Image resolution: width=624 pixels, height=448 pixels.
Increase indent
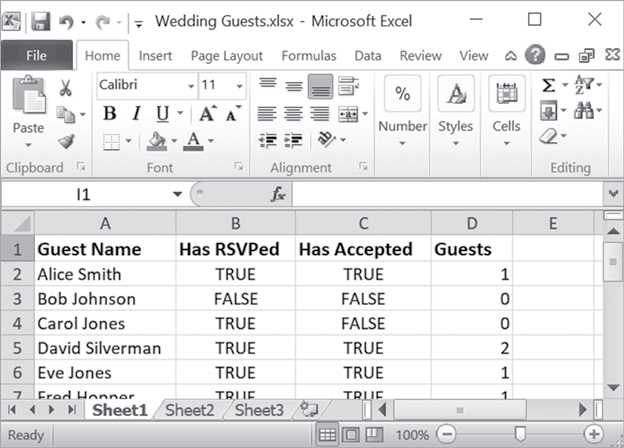(293, 140)
